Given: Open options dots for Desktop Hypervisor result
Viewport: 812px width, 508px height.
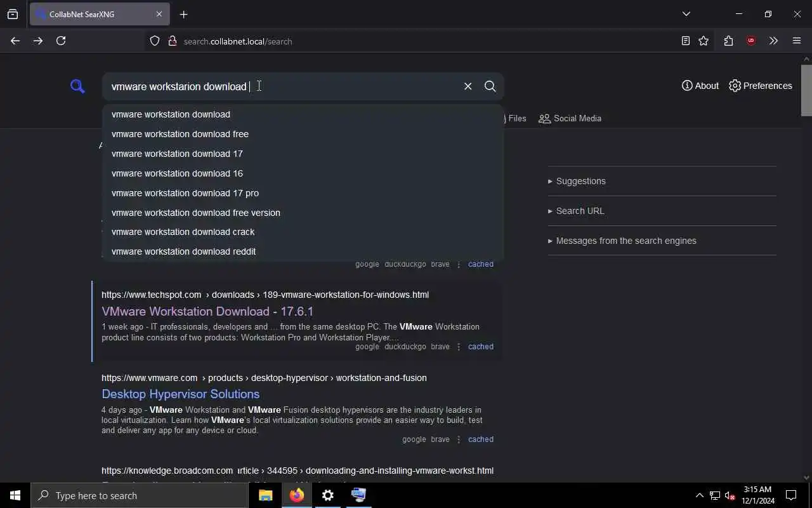Looking at the screenshot, I should pos(459,439).
